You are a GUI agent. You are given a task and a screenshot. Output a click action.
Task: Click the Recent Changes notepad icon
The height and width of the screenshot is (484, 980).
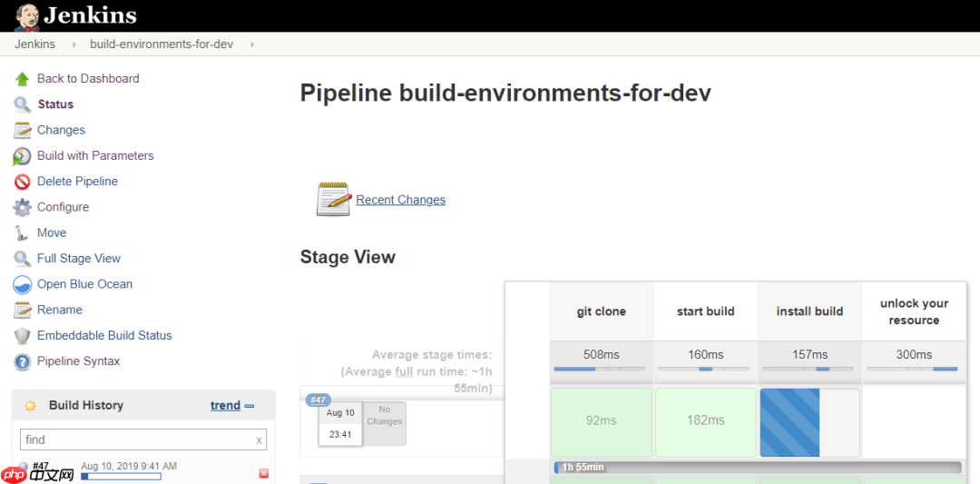click(334, 199)
